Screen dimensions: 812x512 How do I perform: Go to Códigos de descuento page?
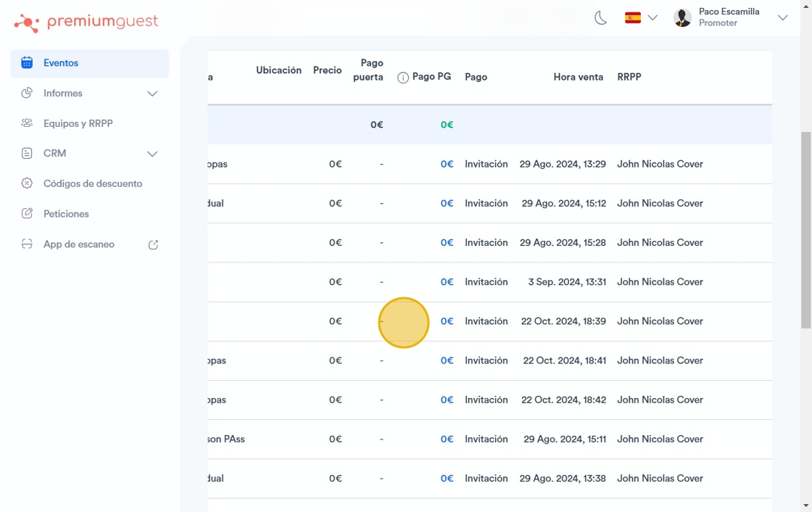click(x=93, y=183)
